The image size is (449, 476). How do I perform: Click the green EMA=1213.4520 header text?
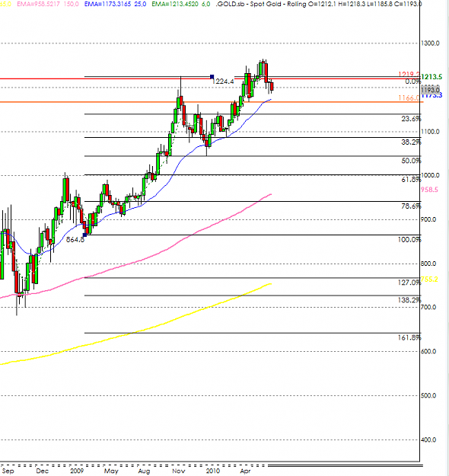tap(175, 4)
